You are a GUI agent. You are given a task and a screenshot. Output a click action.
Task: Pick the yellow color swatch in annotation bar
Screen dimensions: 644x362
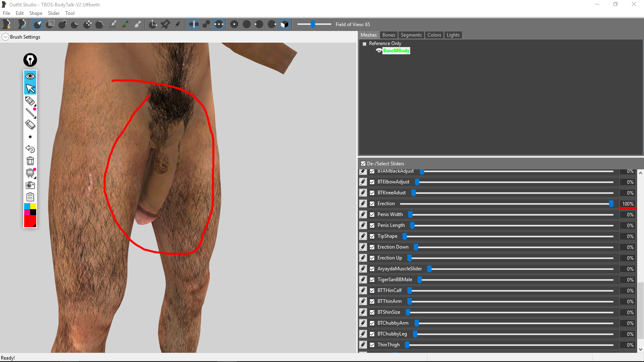pyautogui.click(x=33, y=206)
